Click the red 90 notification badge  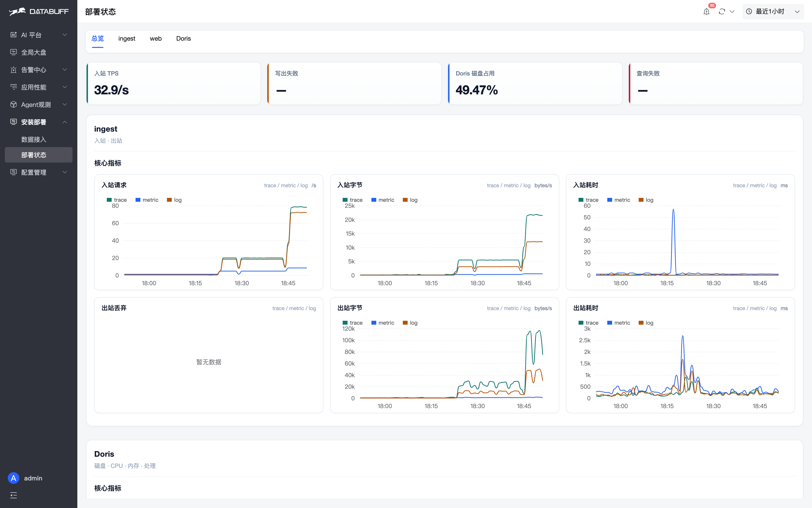pyautogui.click(x=712, y=5)
